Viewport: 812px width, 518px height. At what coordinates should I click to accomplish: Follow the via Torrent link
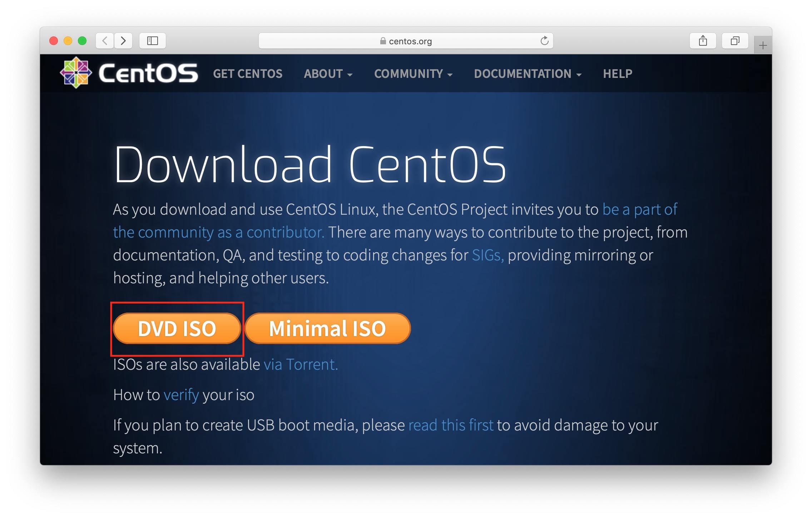point(301,365)
